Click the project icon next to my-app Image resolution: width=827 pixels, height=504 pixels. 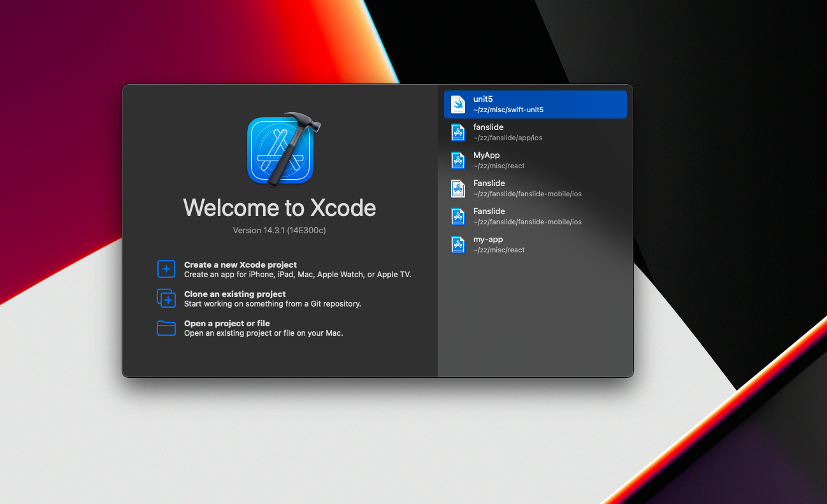458,245
